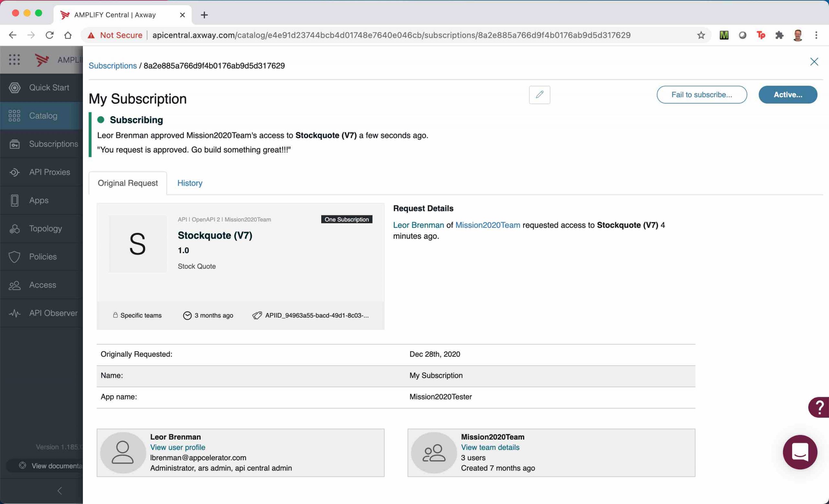This screenshot has width=829, height=504.
Task: Click the Not Secure warning in address bar
Action: point(115,35)
